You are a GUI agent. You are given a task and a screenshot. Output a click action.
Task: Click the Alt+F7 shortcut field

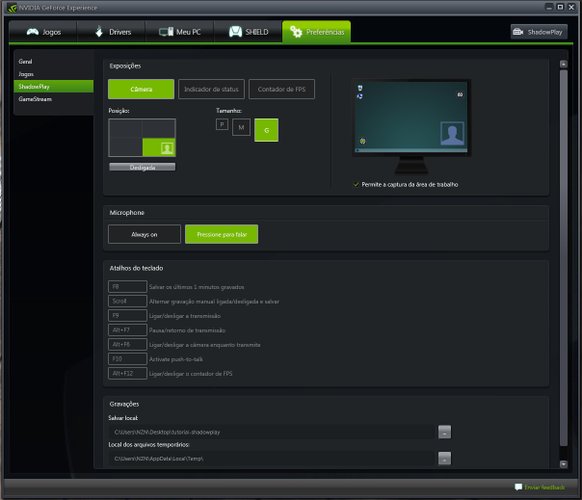coord(127,330)
